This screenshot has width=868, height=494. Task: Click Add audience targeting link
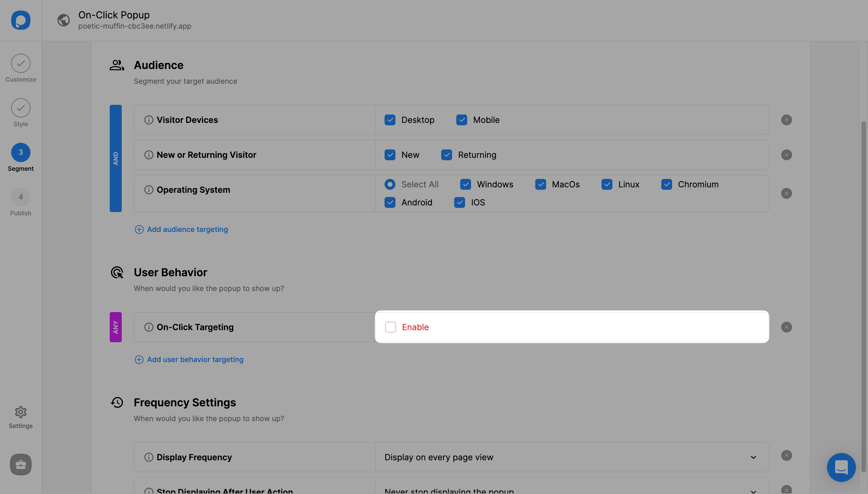[187, 229]
